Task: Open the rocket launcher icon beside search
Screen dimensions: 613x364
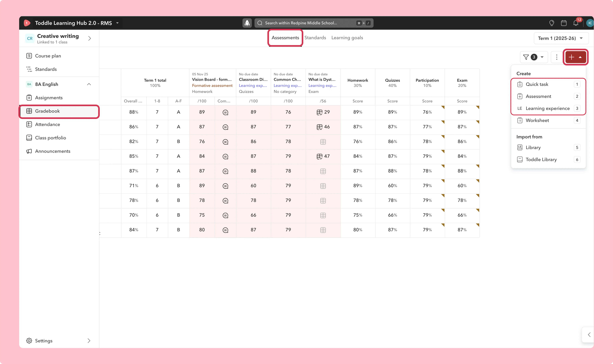Action: 247,23
